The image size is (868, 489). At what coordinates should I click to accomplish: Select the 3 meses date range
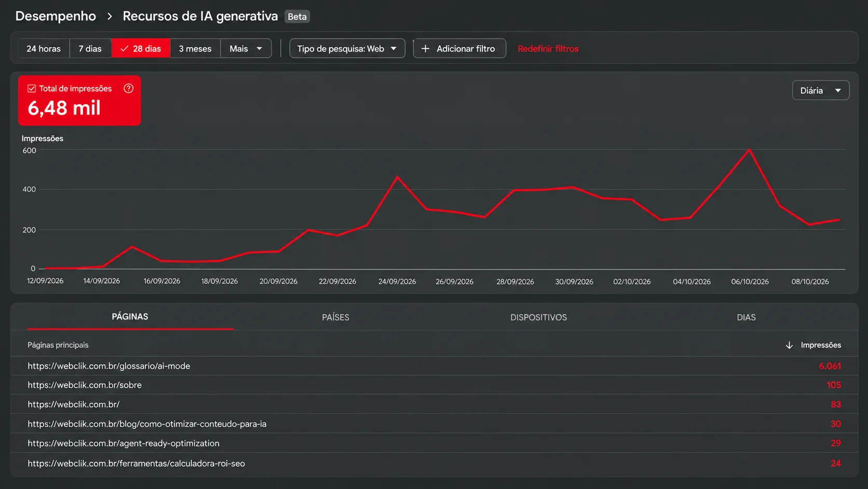[x=195, y=48]
